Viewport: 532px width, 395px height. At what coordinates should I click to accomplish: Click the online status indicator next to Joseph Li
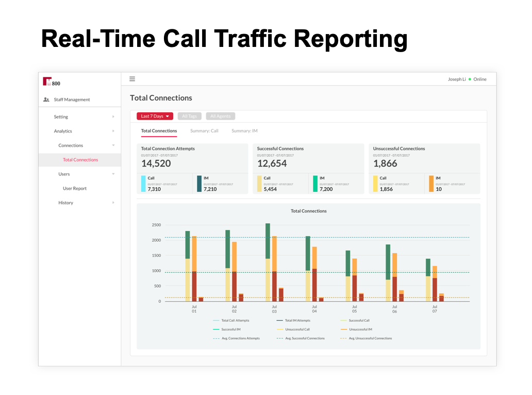471,79
